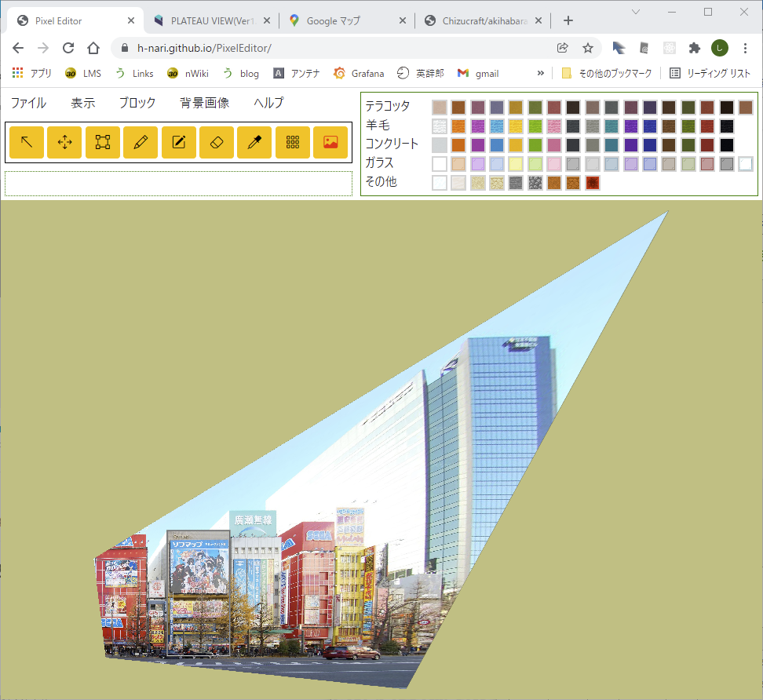Bookmark this page with the star icon
The height and width of the screenshot is (700, 763).
tap(587, 48)
